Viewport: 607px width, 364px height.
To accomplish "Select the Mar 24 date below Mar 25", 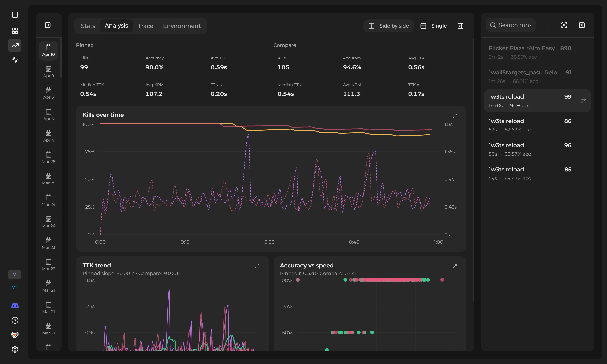I will 48,200.
